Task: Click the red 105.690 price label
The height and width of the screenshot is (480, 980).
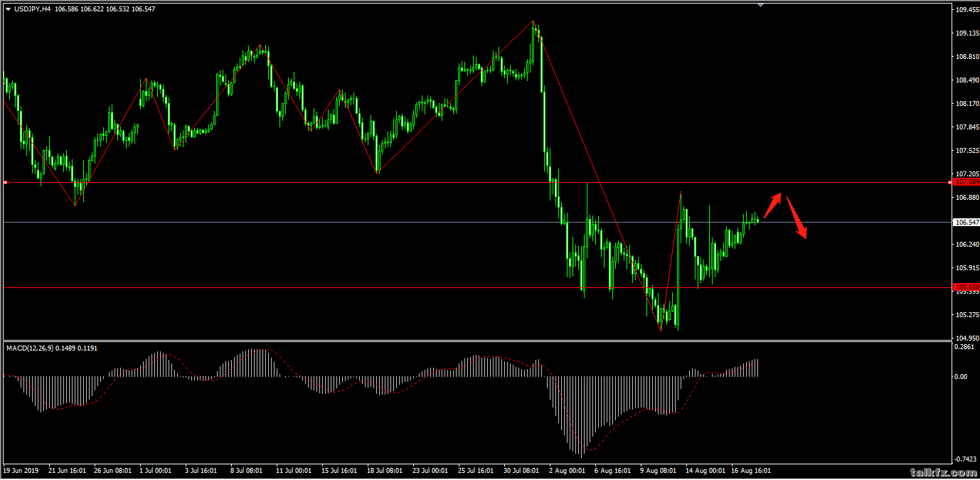Action: (x=966, y=287)
